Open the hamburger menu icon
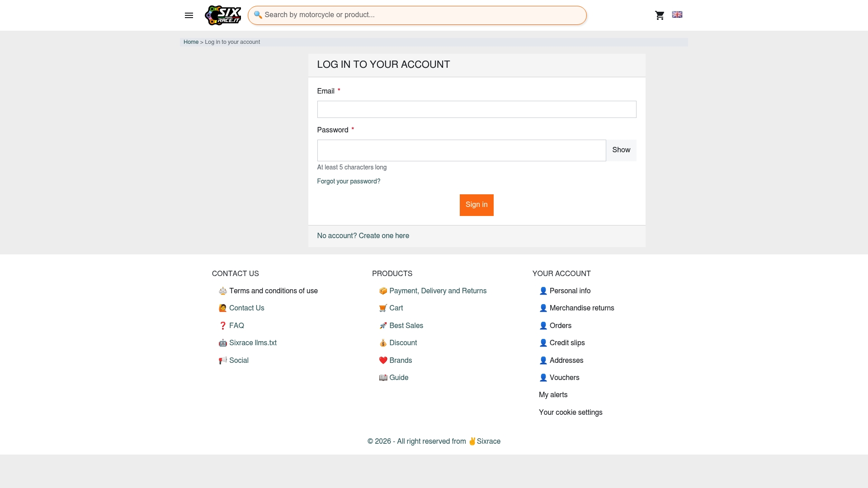868x488 pixels. click(189, 15)
